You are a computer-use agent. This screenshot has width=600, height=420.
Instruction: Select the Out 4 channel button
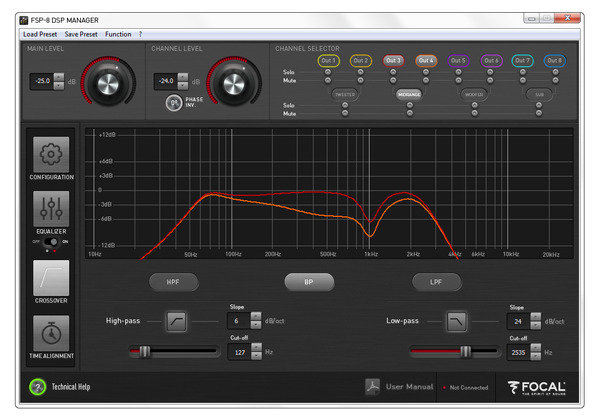[426, 60]
